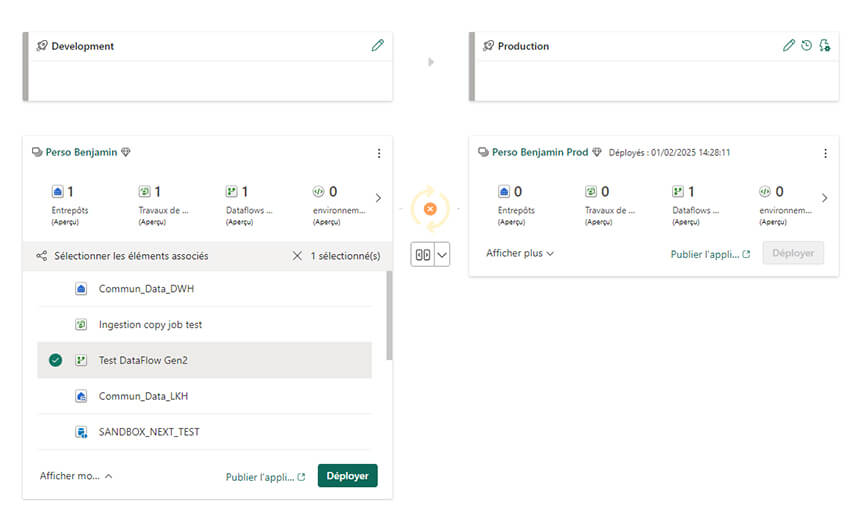Image resolution: width=857 pixels, height=507 pixels.
Task: Open the dropdown arrow beside compare button
Action: click(442, 255)
